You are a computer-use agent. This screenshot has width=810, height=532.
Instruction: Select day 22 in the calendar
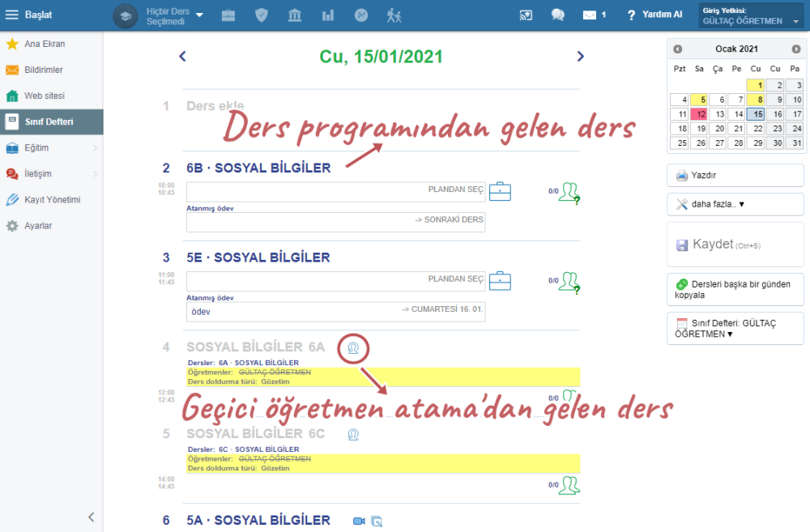click(756, 129)
